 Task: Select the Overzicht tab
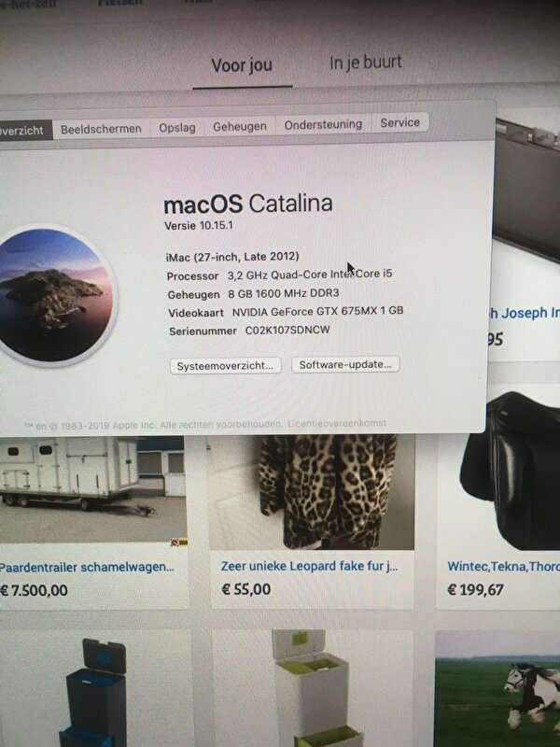tap(24, 131)
